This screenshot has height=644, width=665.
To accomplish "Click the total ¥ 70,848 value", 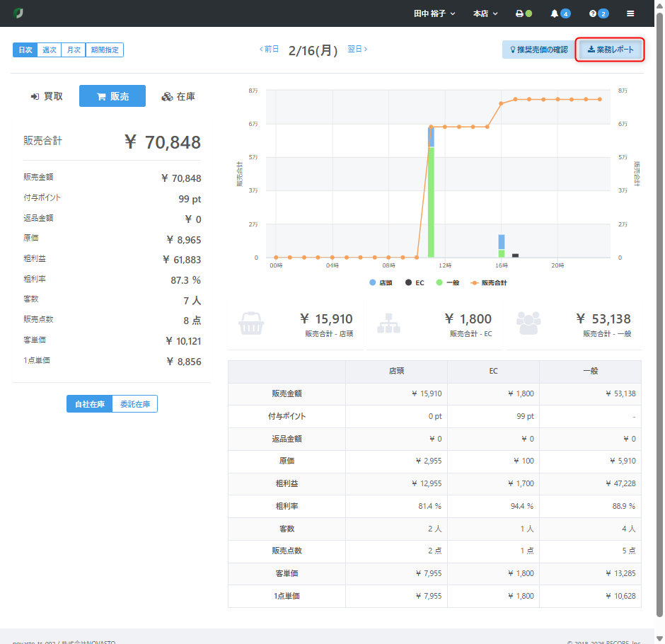I will point(163,142).
